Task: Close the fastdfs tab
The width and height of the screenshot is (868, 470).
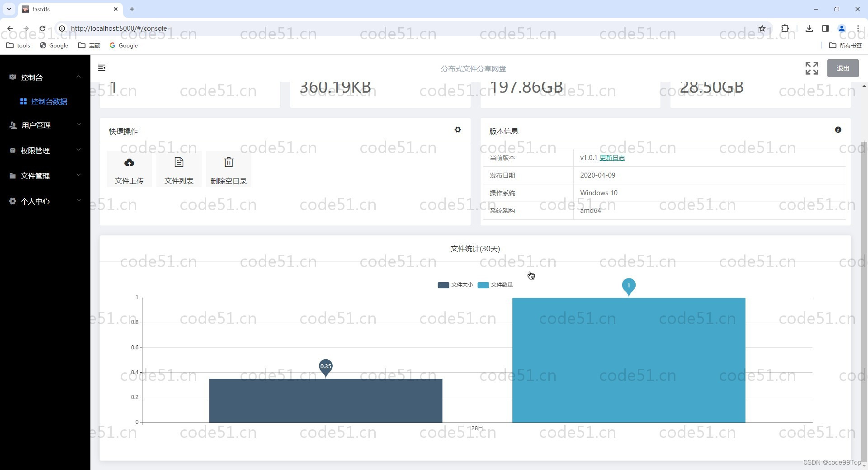Action: coord(116,9)
